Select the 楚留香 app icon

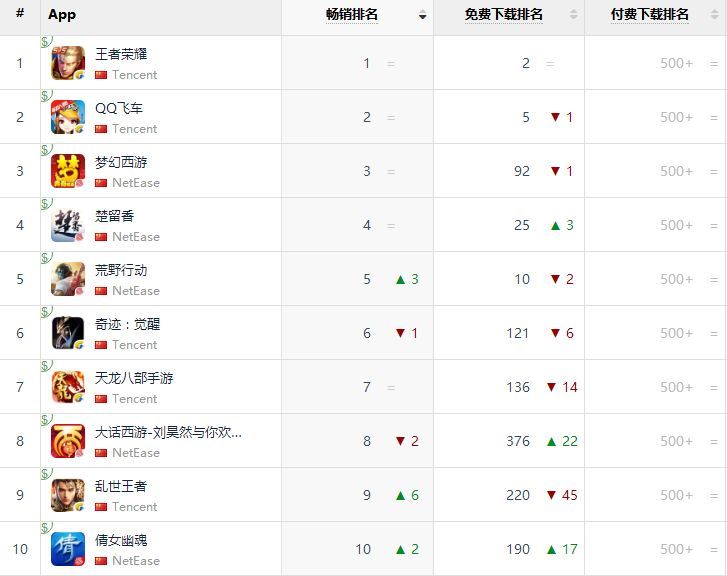pos(68,225)
